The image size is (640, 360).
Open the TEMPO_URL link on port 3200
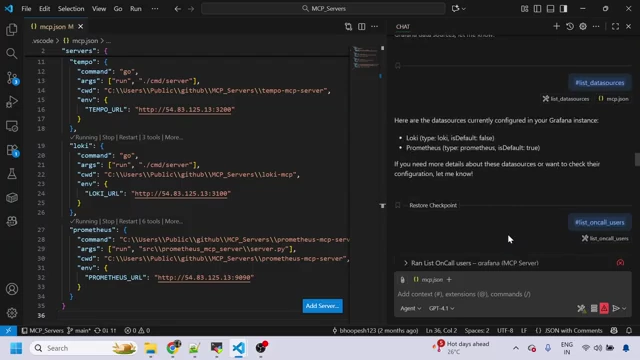(x=186, y=110)
